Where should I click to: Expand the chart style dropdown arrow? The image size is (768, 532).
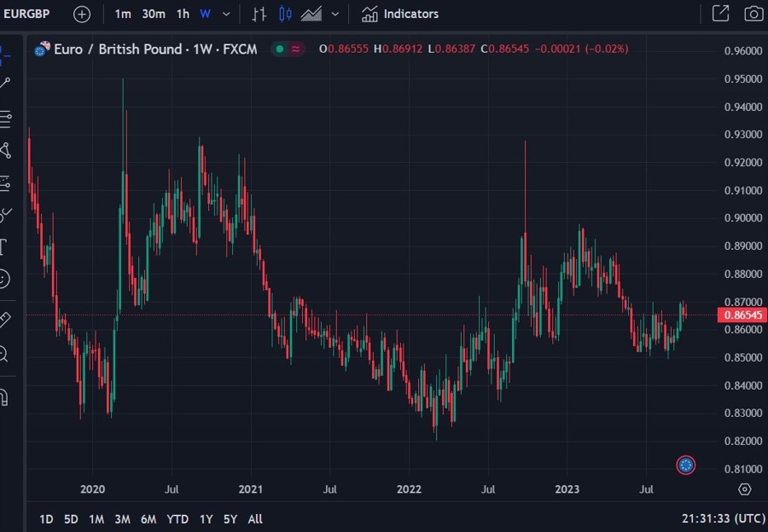(335, 14)
